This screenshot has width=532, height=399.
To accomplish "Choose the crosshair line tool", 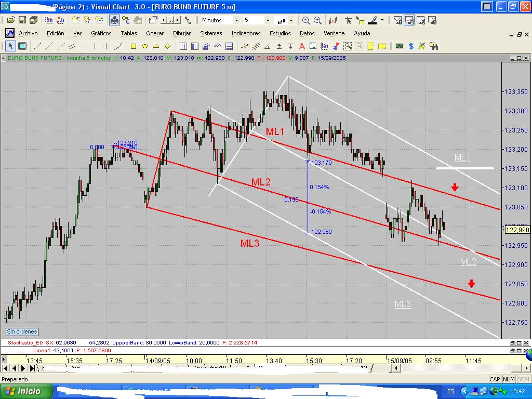I will point(107,46).
